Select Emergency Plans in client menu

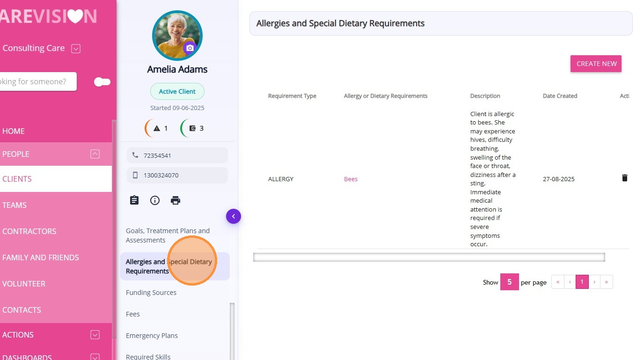[152, 336]
